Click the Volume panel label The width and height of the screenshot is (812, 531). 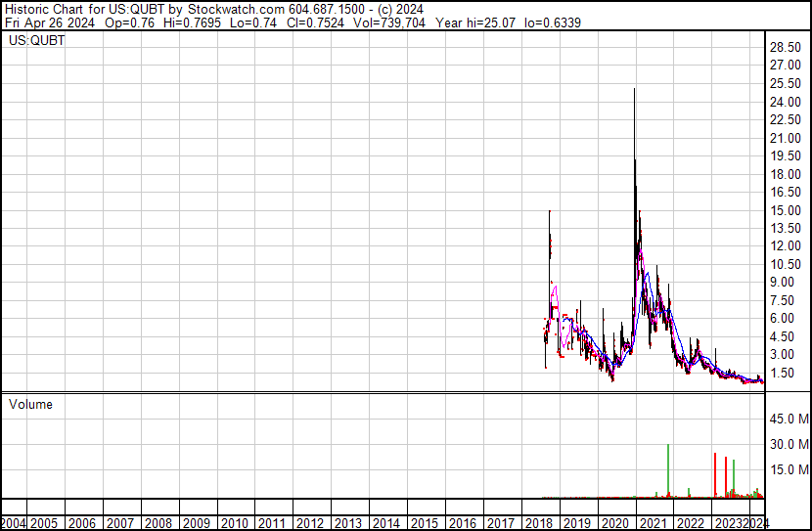point(30,404)
